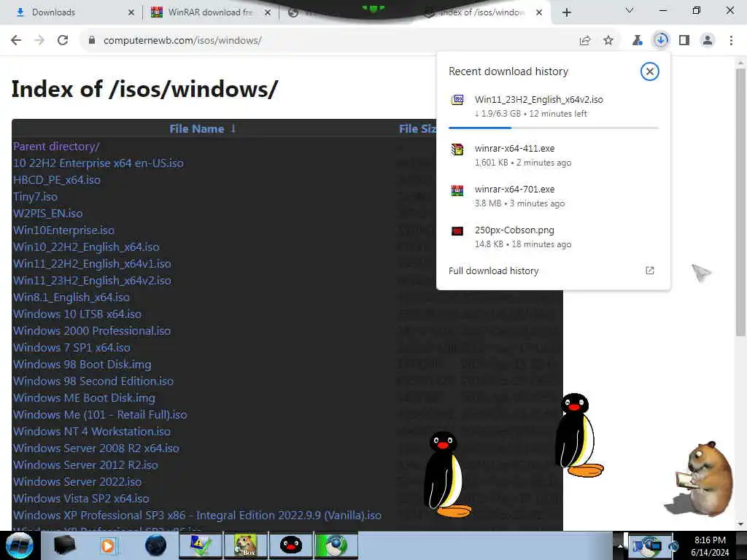Download Win10_22H2_English_x64.iso
The image size is (747, 560).
click(86, 247)
